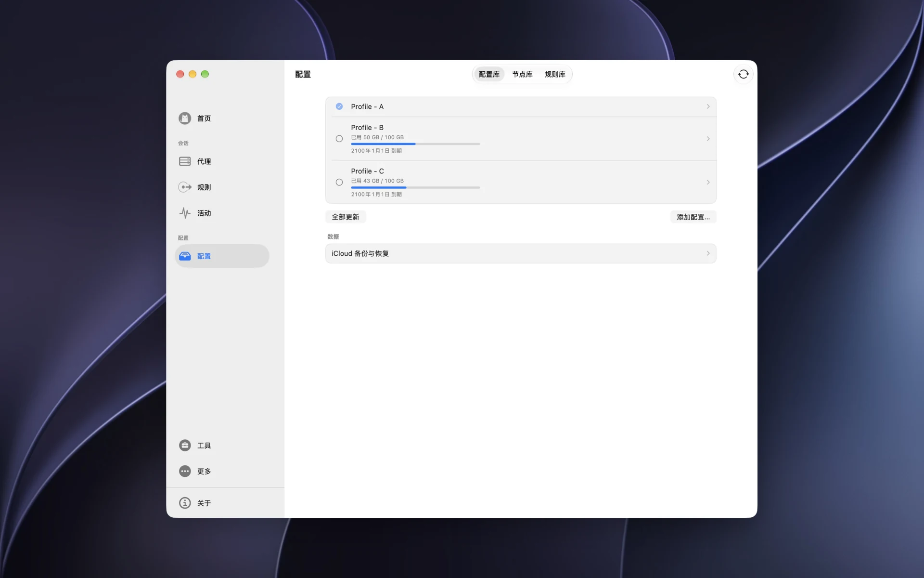The image size is (924, 578).
Task: Switch to the 配置库 tab
Action: 489,74
